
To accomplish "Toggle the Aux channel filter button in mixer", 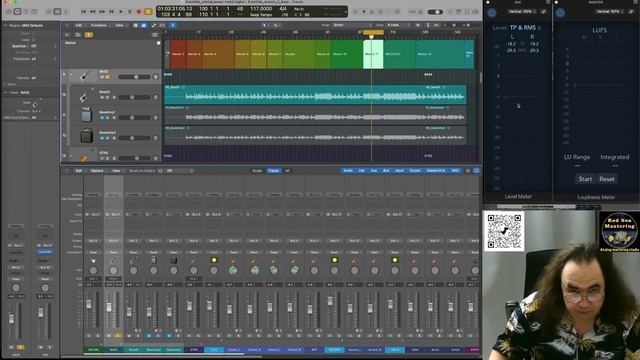I will [x=373, y=171].
